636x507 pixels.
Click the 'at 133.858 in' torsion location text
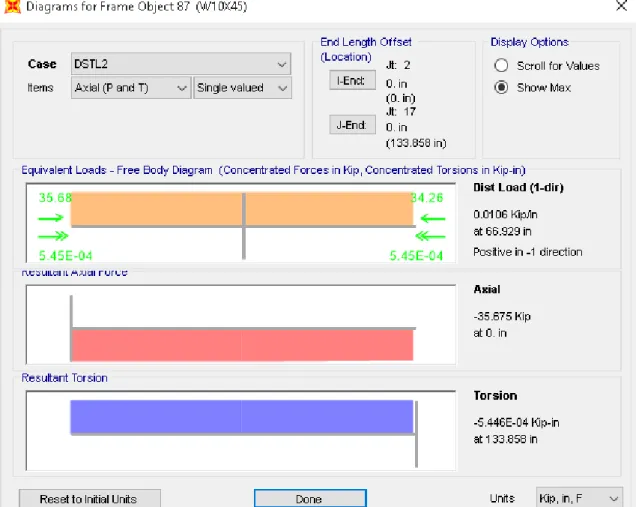pyautogui.click(x=505, y=439)
